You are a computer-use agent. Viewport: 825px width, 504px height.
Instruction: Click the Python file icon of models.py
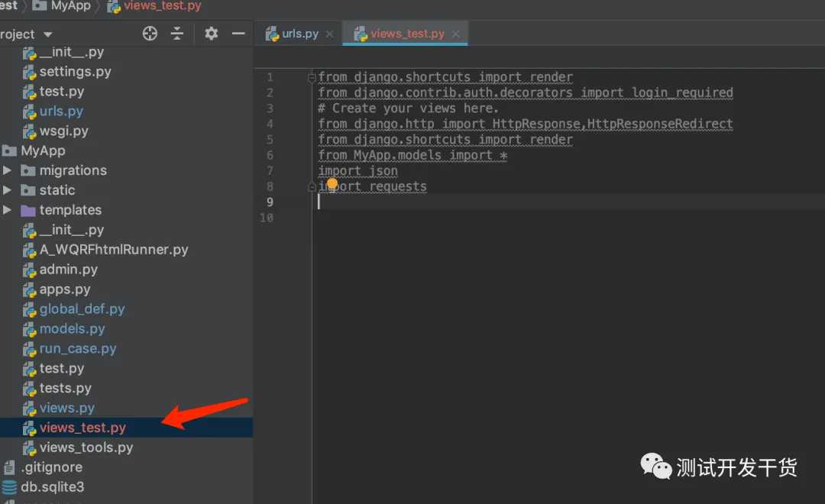pos(30,330)
